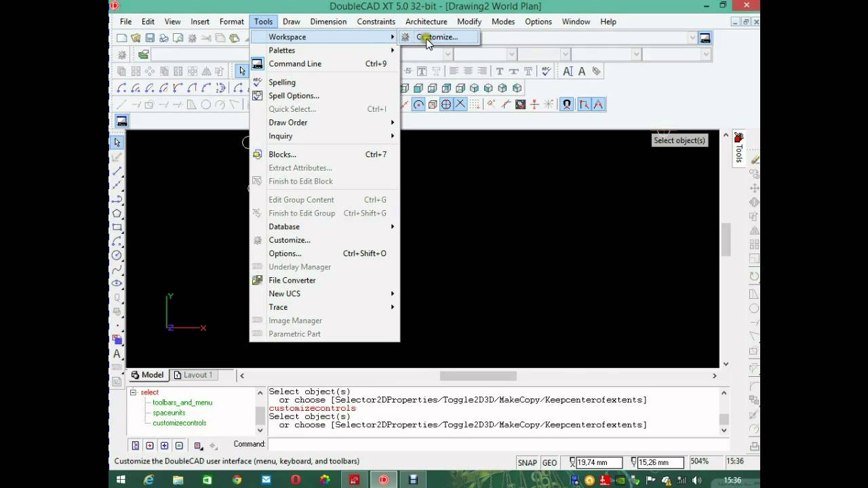This screenshot has width=868, height=488.
Task: Click the large 'A' text format icon
Action: (x=581, y=71)
